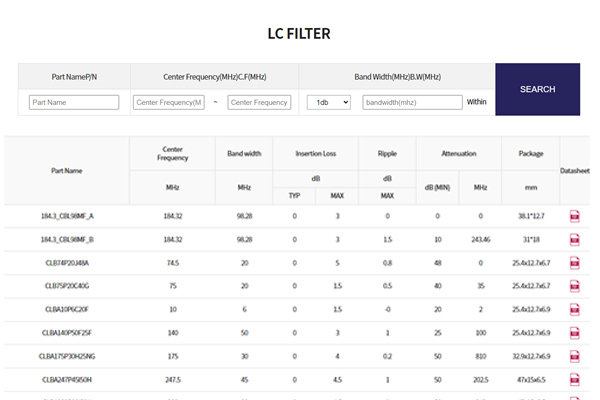Click the Insertion Loss column header
Screen dimensions: 600x400
pyautogui.click(x=316, y=153)
